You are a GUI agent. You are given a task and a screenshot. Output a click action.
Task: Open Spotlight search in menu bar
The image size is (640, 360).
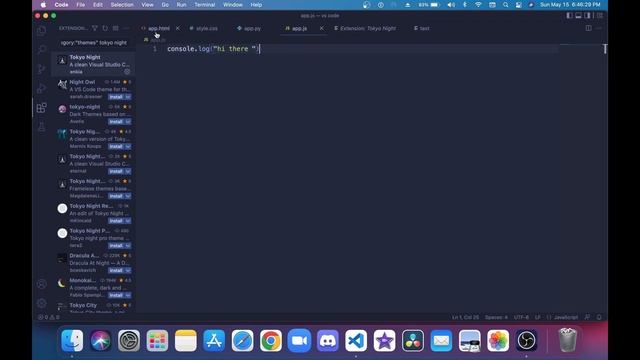coord(506,5)
